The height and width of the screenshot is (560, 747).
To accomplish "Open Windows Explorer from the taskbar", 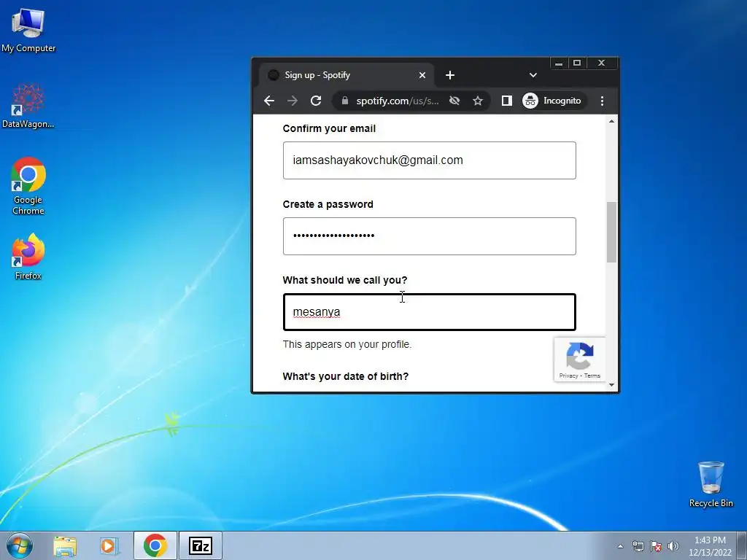I will [65, 545].
